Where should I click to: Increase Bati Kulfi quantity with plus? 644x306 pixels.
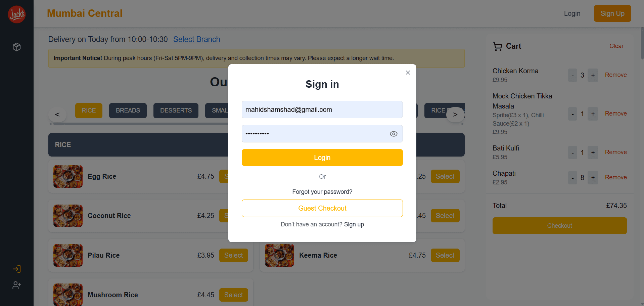[593, 152]
